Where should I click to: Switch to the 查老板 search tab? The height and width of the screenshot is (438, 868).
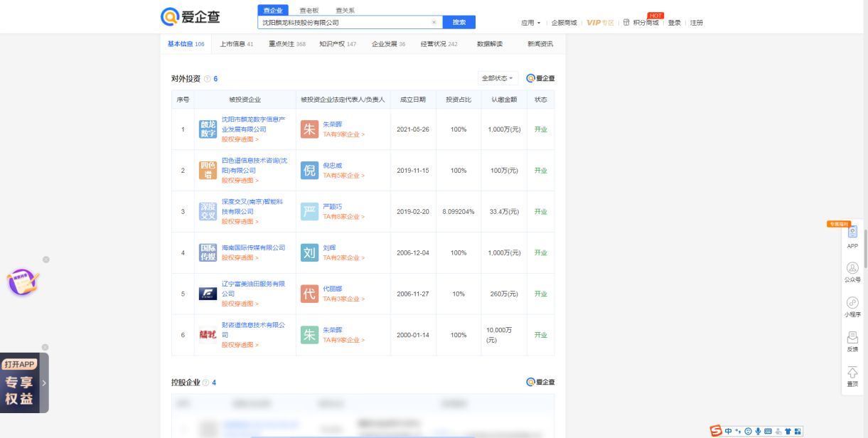[309, 10]
